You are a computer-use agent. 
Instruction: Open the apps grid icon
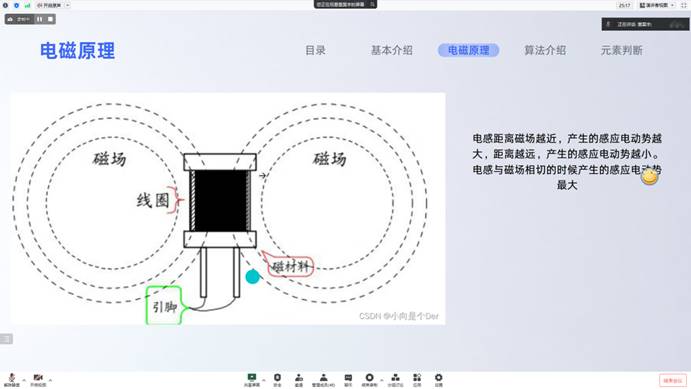point(417,380)
